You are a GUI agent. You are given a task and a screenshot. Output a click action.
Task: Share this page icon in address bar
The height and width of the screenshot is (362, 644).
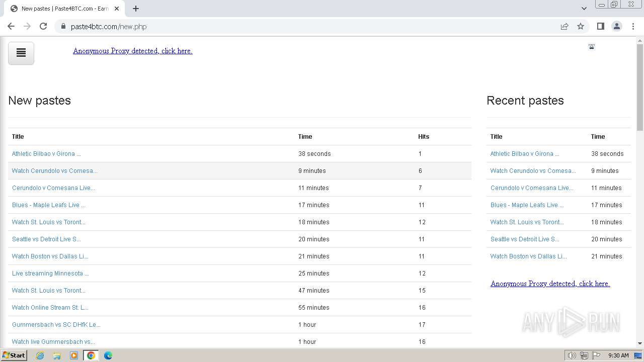click(565, 26)
